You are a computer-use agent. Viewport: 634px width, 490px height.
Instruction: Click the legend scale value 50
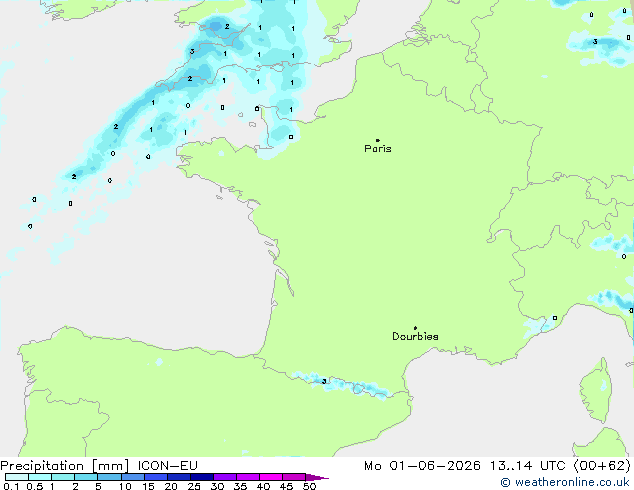point(309,486)
